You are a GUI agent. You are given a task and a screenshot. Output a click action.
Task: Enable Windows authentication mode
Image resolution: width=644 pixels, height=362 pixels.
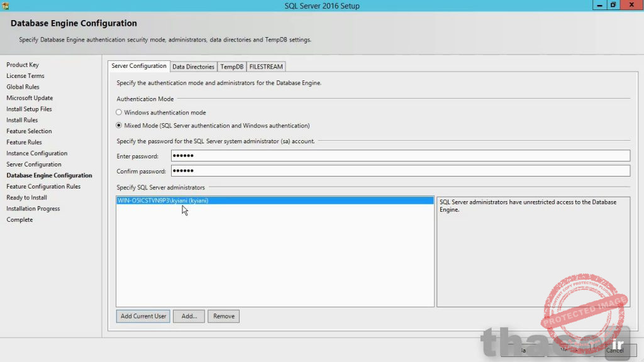click(x=118, y=112)
